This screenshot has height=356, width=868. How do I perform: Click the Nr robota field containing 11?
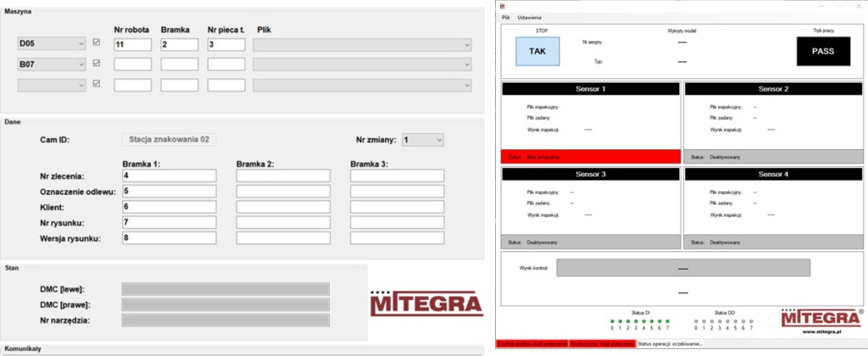[x=133, y=45]
